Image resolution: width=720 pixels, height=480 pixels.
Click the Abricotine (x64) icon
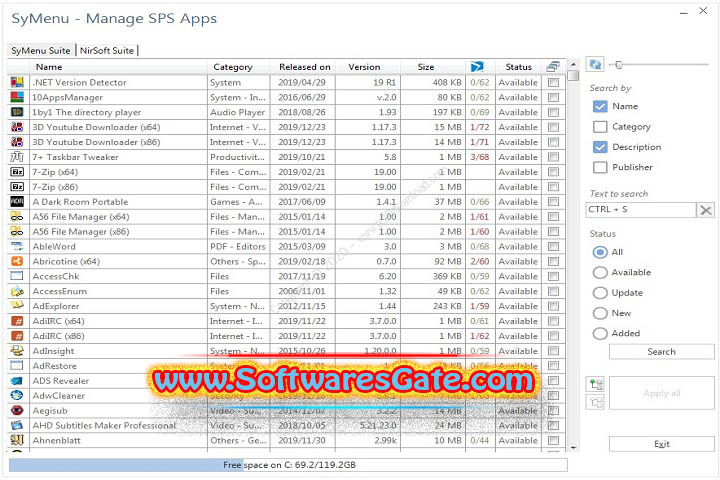pos(17,261)
